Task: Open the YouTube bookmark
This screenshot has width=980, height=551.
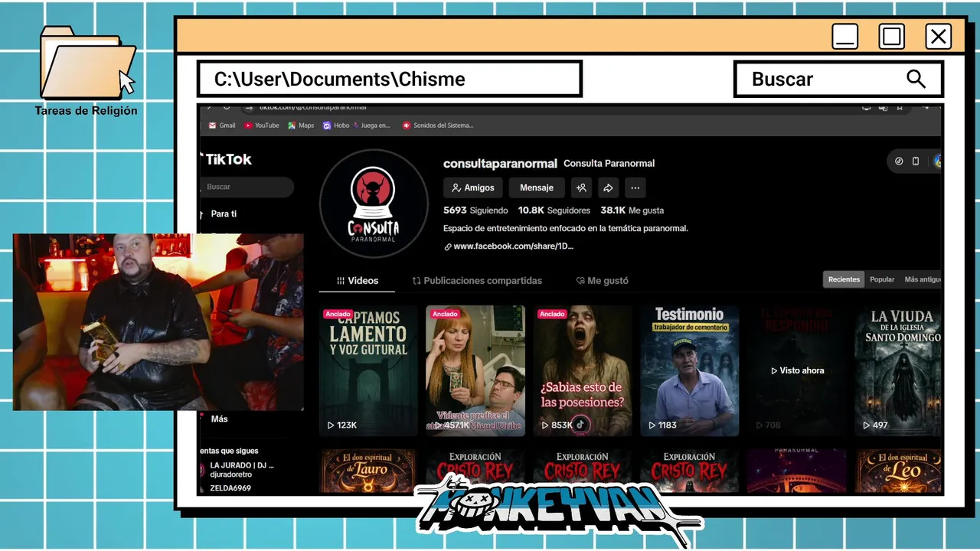Action: [x=262, y=126]
